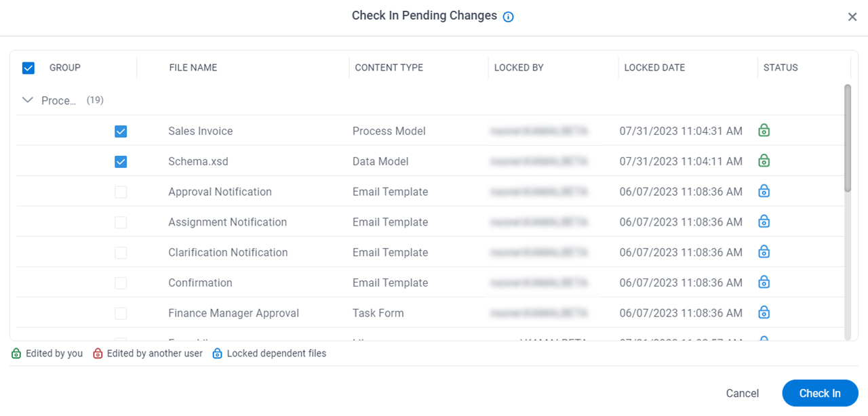Click the green lock icon in Schema.xsd row

tap(764, 161)
